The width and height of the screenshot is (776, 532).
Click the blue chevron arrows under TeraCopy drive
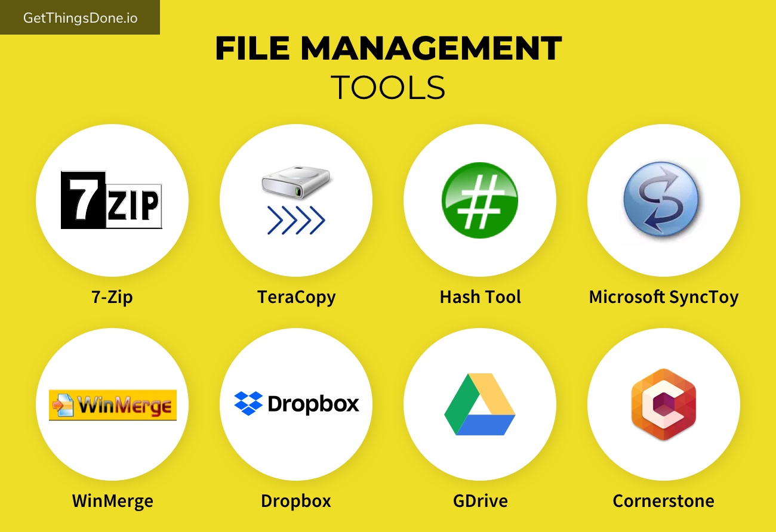coord(296,220)
